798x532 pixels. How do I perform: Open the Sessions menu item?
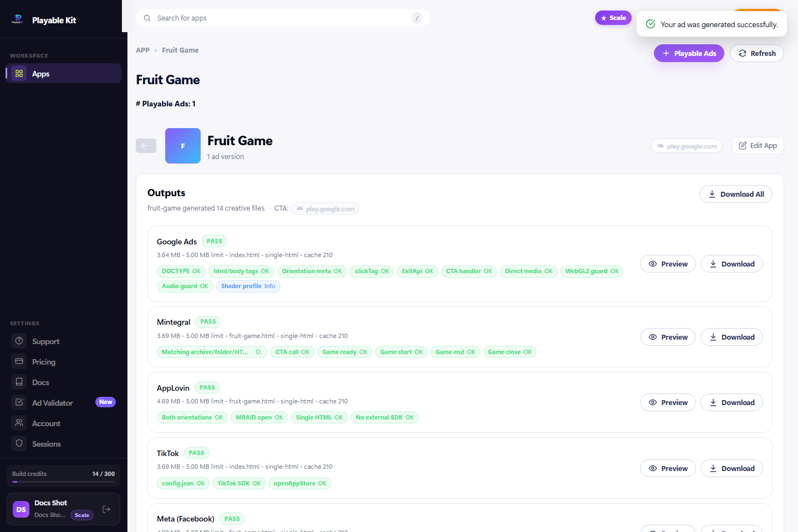[63, 443]
